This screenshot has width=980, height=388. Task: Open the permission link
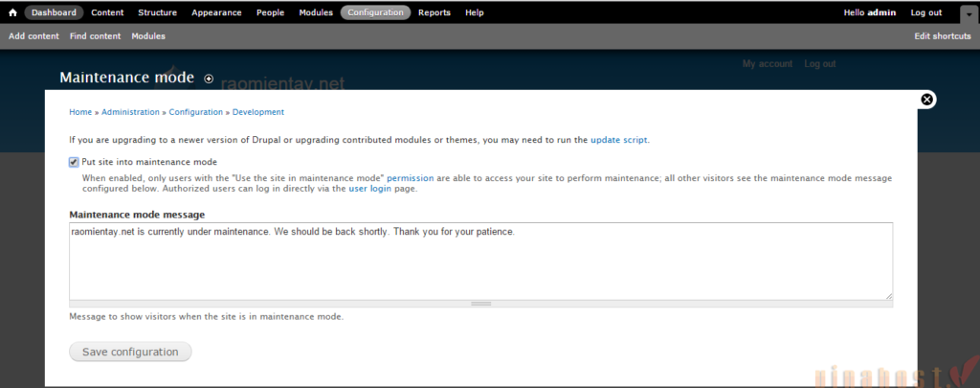[x=410, y=178]
